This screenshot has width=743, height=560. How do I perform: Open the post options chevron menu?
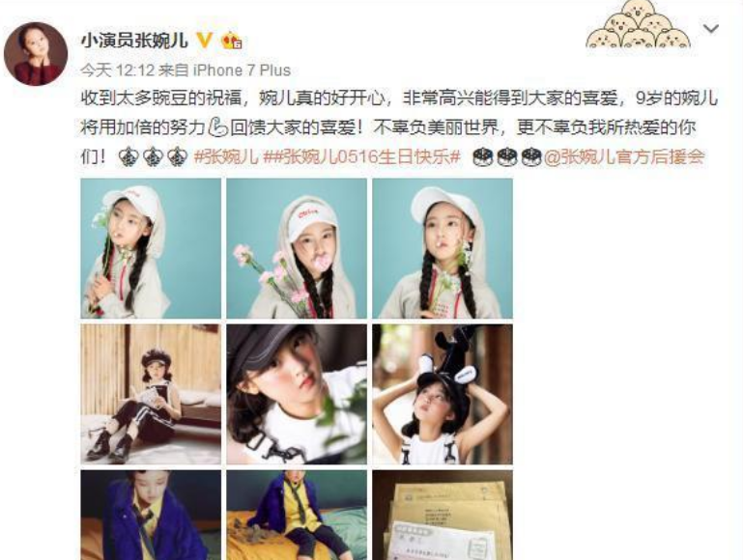pyautogui.click(x=711, y=29)
